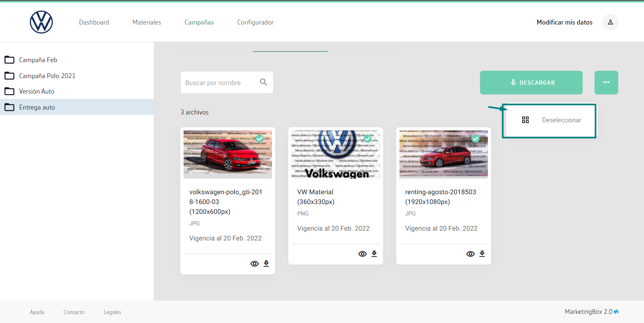The height and width of the screenshot is (323, 644).
Task: Uncheck selection mark on VW Material thumbnail
Action: click(368, 139)
